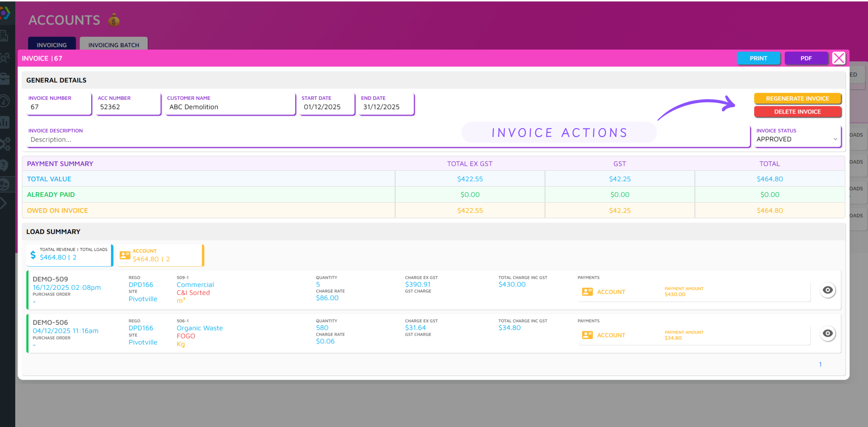Click the FOGO material text
The image size is (868, 427).
186,336
